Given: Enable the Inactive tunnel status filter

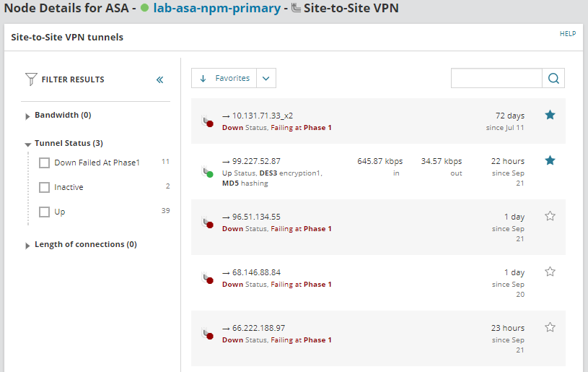Looking at the screenshot, I should tap(44, 187).
